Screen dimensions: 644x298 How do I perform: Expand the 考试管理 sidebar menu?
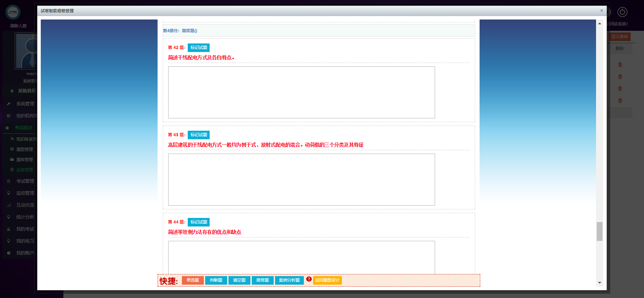coord(25,181)
